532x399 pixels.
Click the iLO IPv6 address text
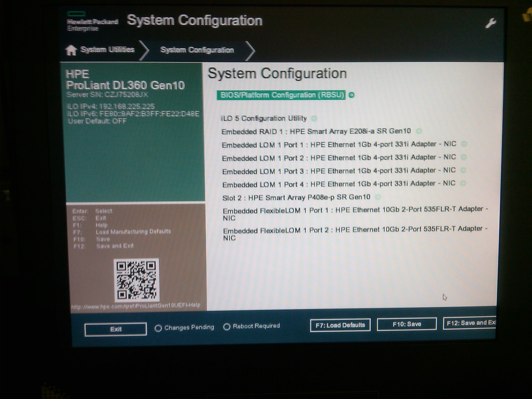point(133,114)
